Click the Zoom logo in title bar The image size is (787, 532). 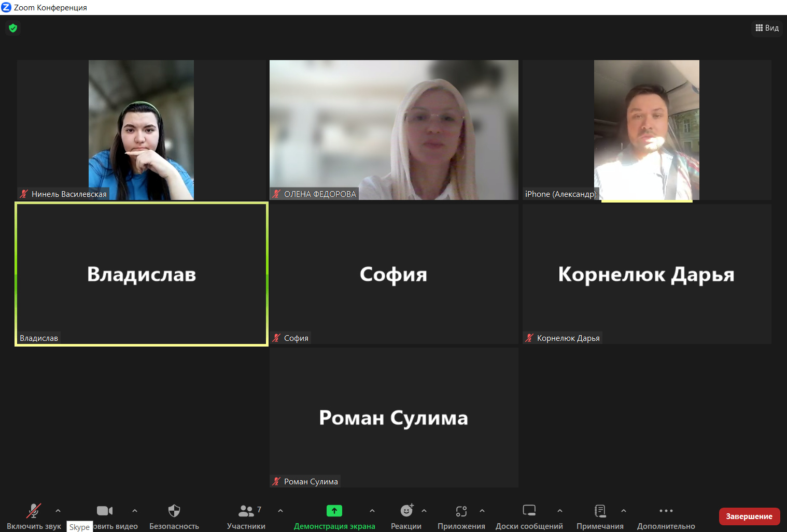[6, 7]
